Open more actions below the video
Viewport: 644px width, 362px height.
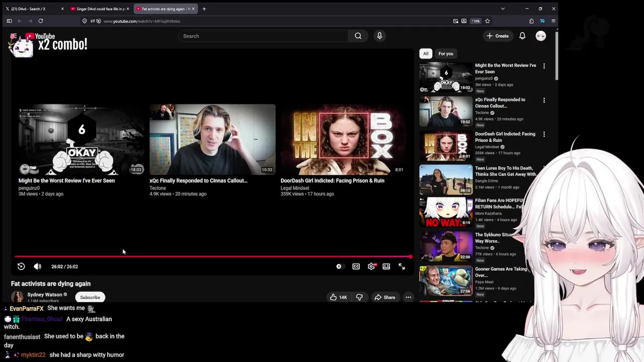409,297
